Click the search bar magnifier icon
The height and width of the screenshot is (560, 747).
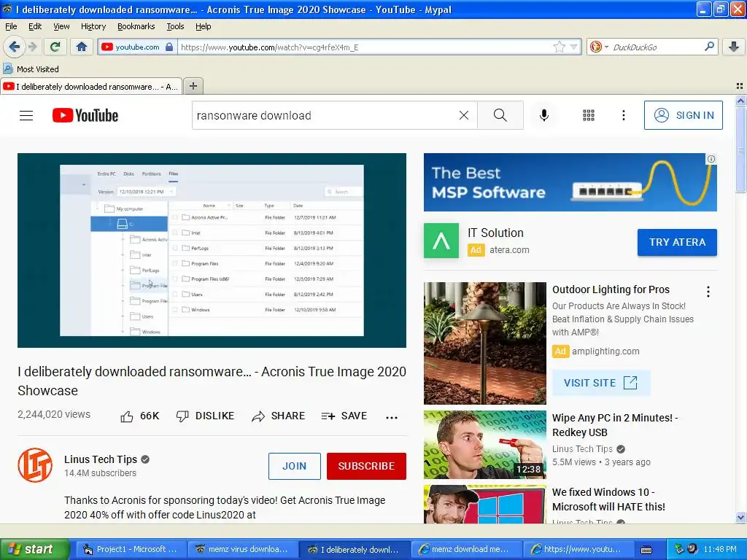coord(709,47)
